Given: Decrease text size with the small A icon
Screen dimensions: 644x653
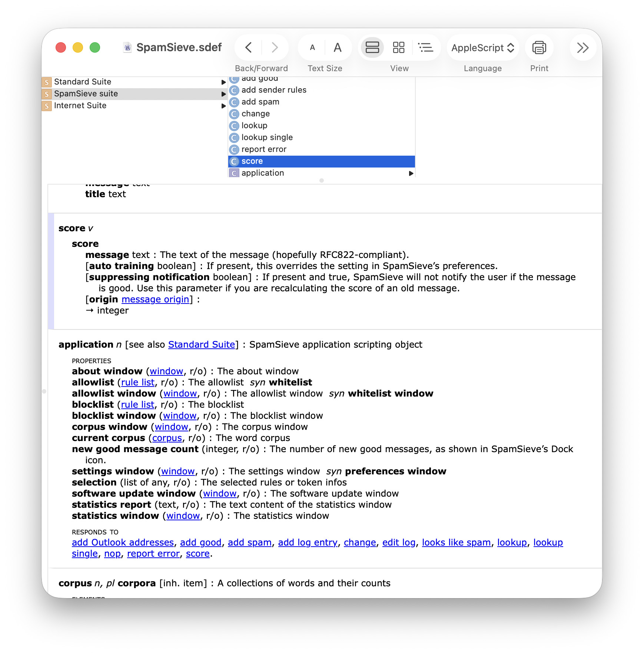Looking at the screenshot, I should click(x=312, y=47).
